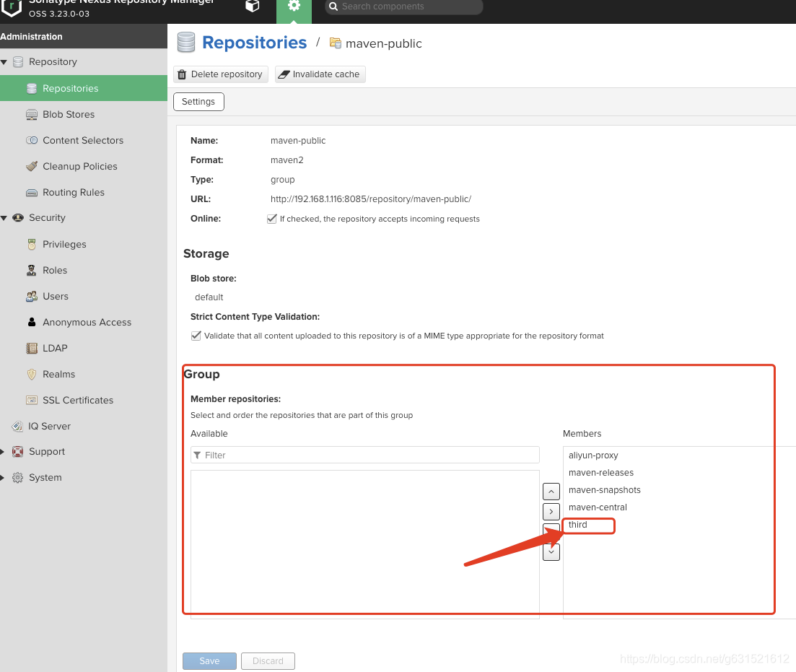Viewport: 796px width, 672px height.
Task: Click the Delete repository button
Action: [x=220, y=74]
